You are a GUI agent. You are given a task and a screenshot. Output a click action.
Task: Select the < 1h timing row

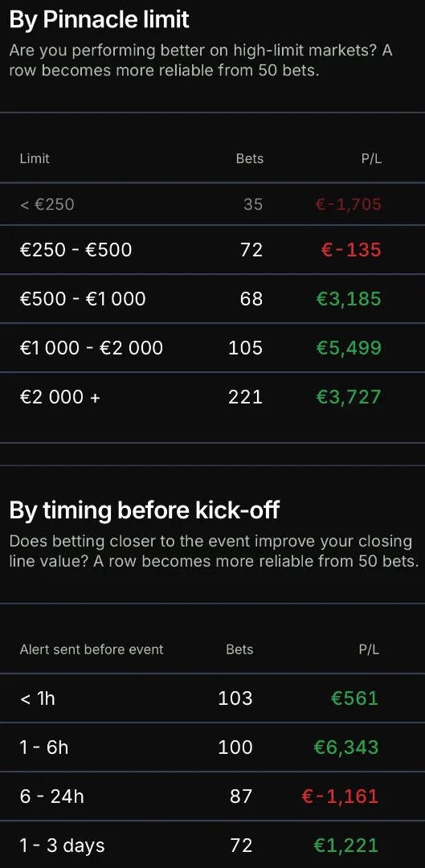pyautogui.click(x=212, y=698)
